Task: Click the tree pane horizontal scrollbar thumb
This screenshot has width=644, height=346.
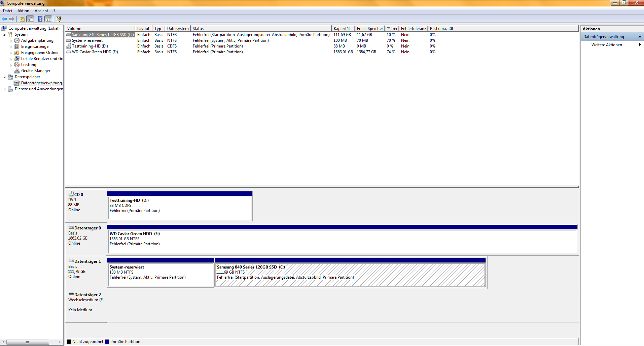Action: [x=28, y=342]
